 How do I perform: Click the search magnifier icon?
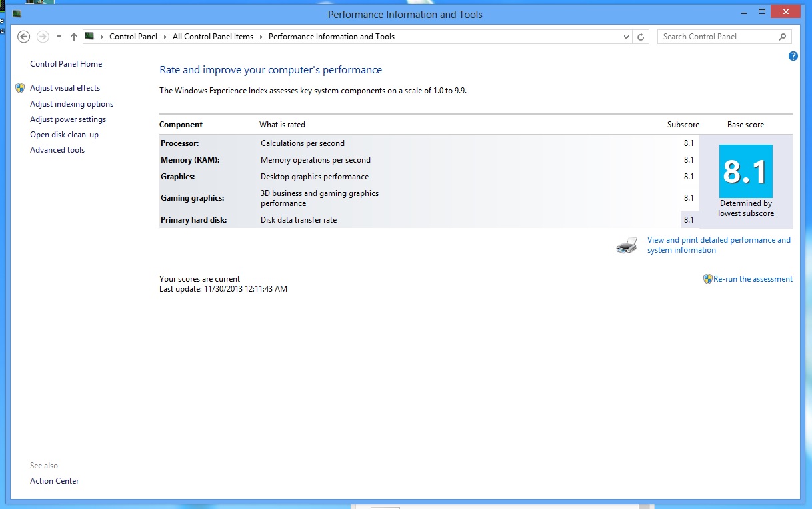coord(783,37)
